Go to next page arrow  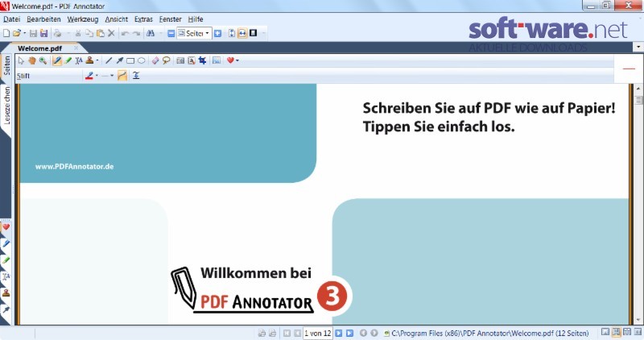click(338, 333)
